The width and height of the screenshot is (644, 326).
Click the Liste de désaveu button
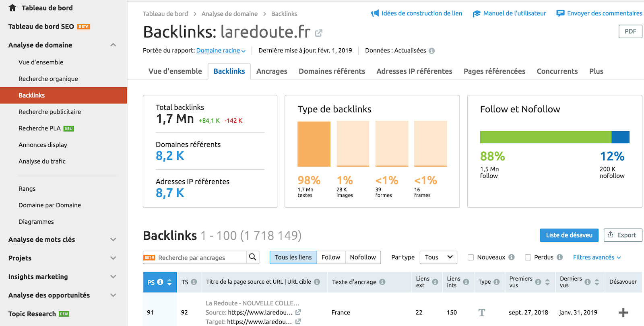[569, 235]
